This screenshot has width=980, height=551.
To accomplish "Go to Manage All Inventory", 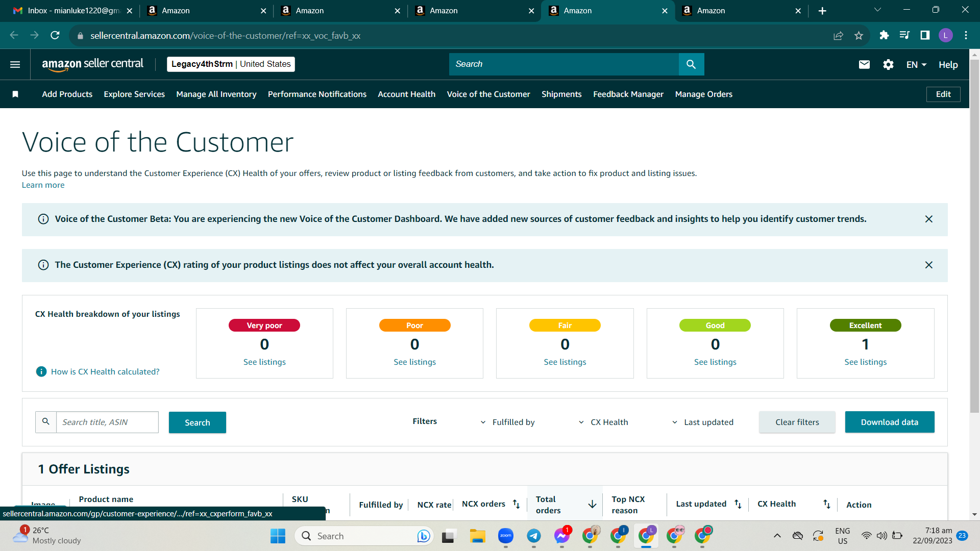I will pyautogui.click(x=216, y=94).
